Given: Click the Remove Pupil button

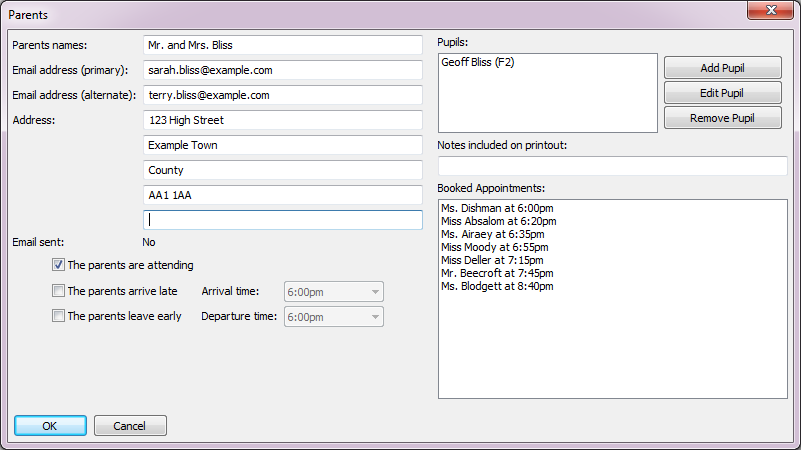Looking at the screenshot, I should coord(722,118).
